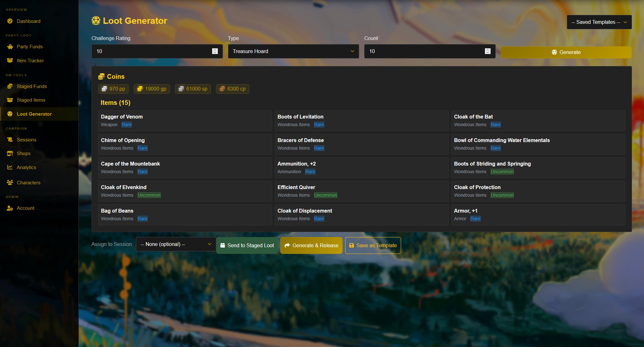The height and width of the screenshot is (347, 644).
Task: Open the Treasure Hoard type dropdown
Action: coord(293,51)
